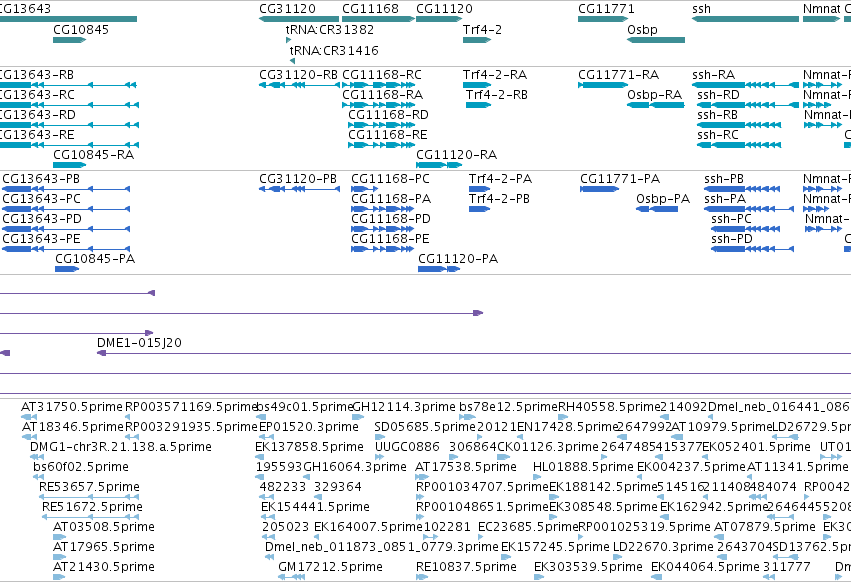
Task: Click the CG11168-PA protein
Action: (383, 209)
